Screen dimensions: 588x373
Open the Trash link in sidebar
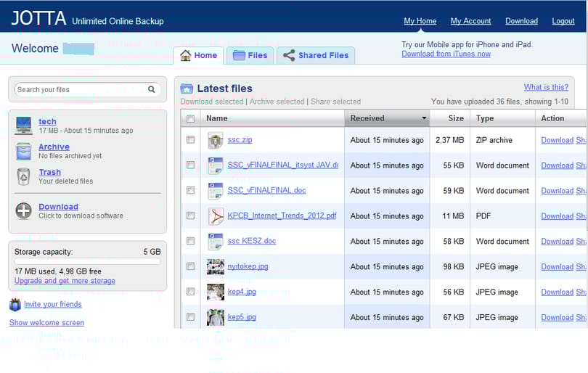coord(50,173)
